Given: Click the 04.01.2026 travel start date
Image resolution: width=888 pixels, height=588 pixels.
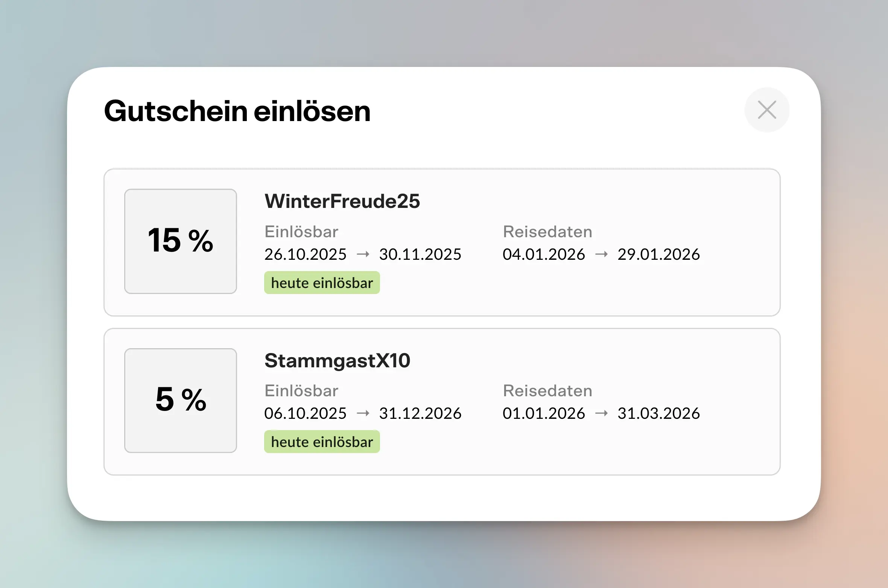Looking at the screenshot, I should 544,255.
